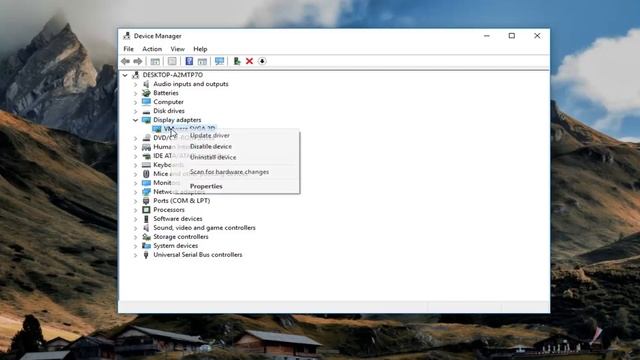Screen dimensions: 640x360
Task: Collapse the Display adapters category
Action: tap(136, 120)
